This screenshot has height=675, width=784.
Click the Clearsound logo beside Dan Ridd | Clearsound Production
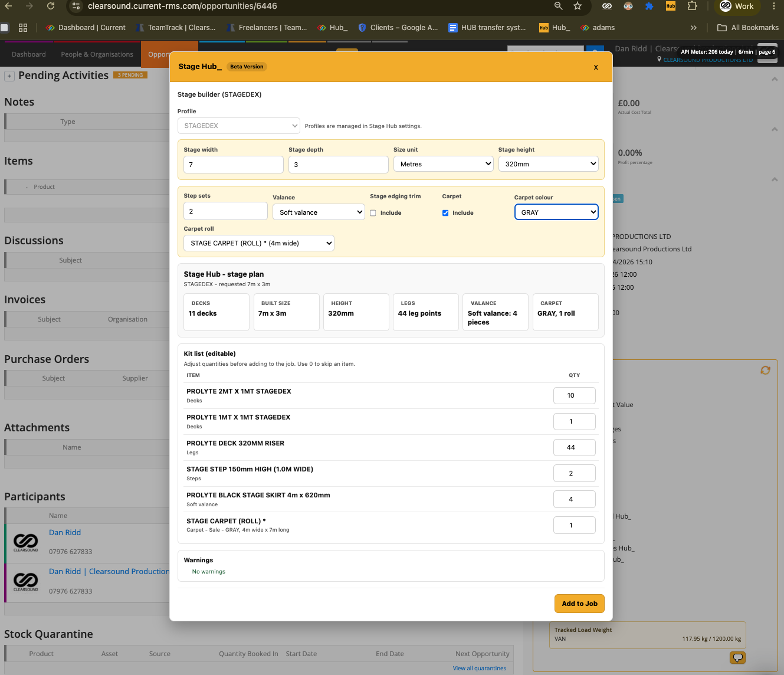(x=26, y=581)
